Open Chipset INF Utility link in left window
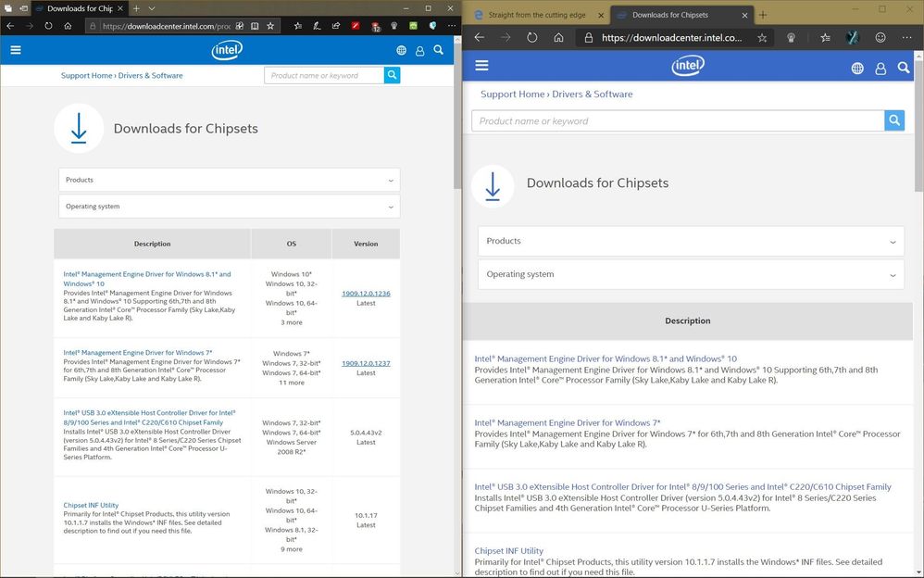This screenshot has height=578, width=924. [x=91, y=505]
